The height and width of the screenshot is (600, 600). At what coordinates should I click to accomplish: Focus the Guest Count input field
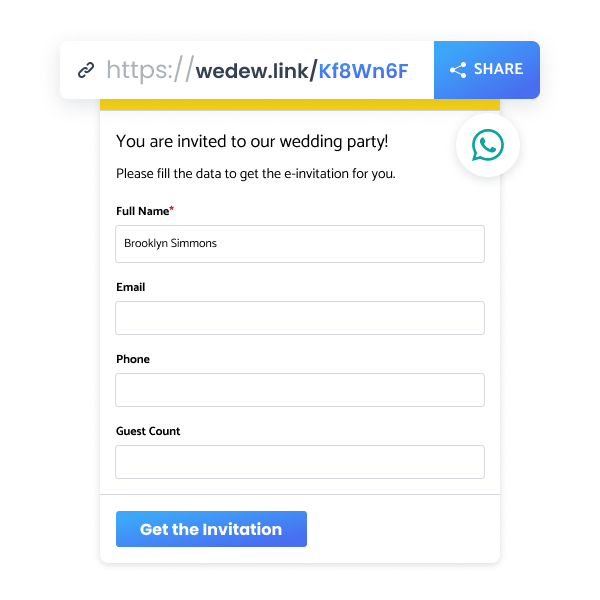pos(300,462)
